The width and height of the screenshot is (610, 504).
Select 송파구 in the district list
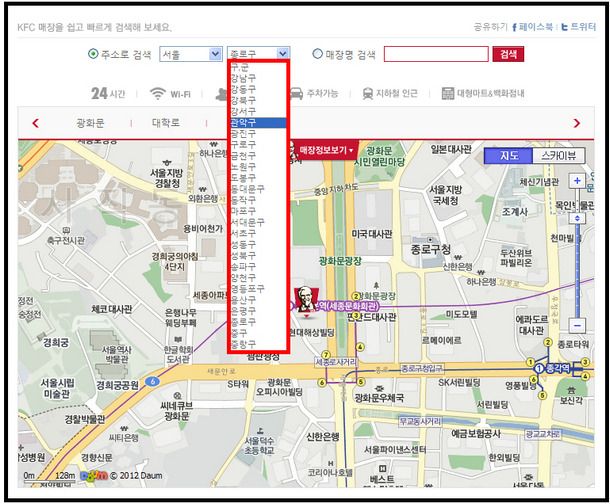click(258, 266)
